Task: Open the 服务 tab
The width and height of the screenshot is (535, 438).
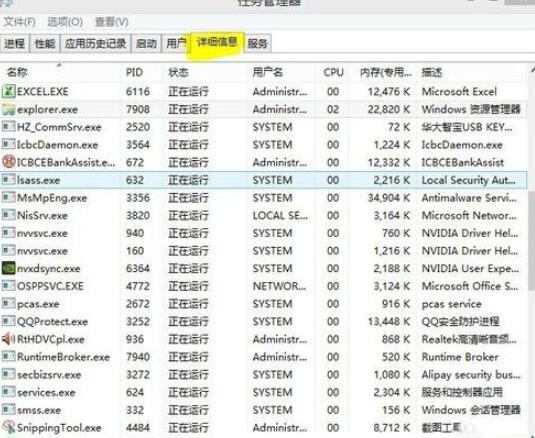Action: [x=258, y=43]
